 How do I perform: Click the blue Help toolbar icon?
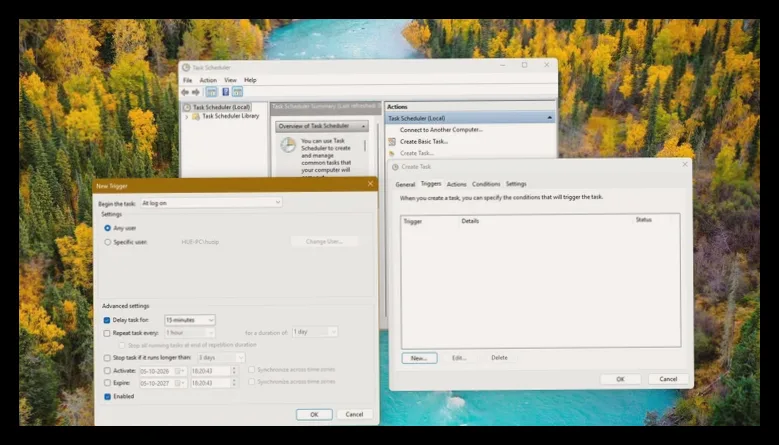click(x=225, y=92)
